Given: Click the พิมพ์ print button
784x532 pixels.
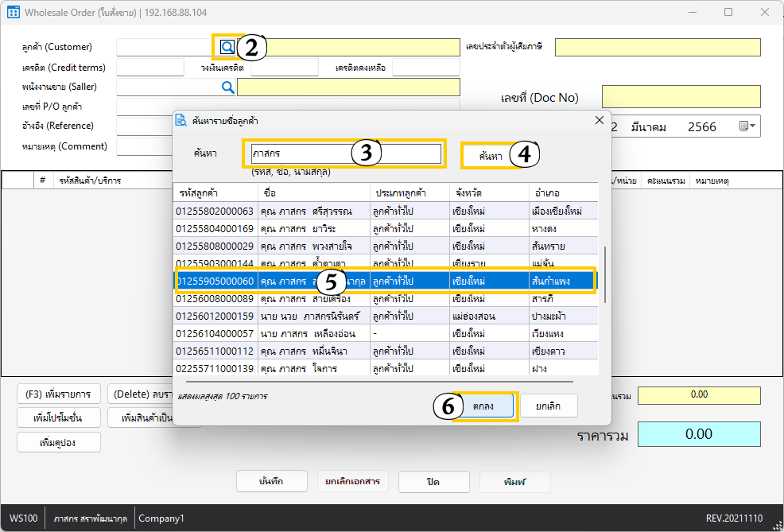Looking at the screenshot, I should (515, 482).
